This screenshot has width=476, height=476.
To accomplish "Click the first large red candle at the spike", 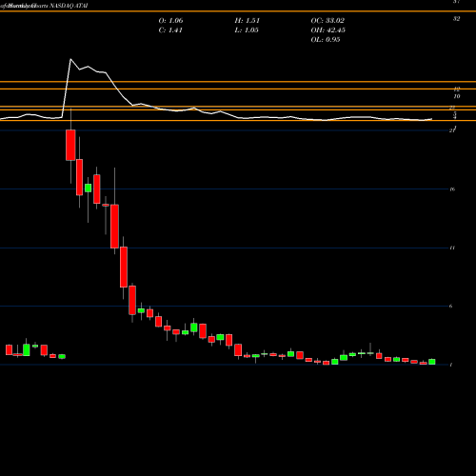I will tap(70, 145).
